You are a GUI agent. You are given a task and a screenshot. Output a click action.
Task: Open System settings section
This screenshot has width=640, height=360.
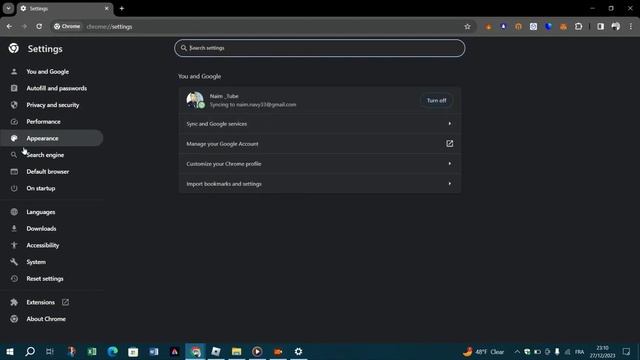pos(36,262)
